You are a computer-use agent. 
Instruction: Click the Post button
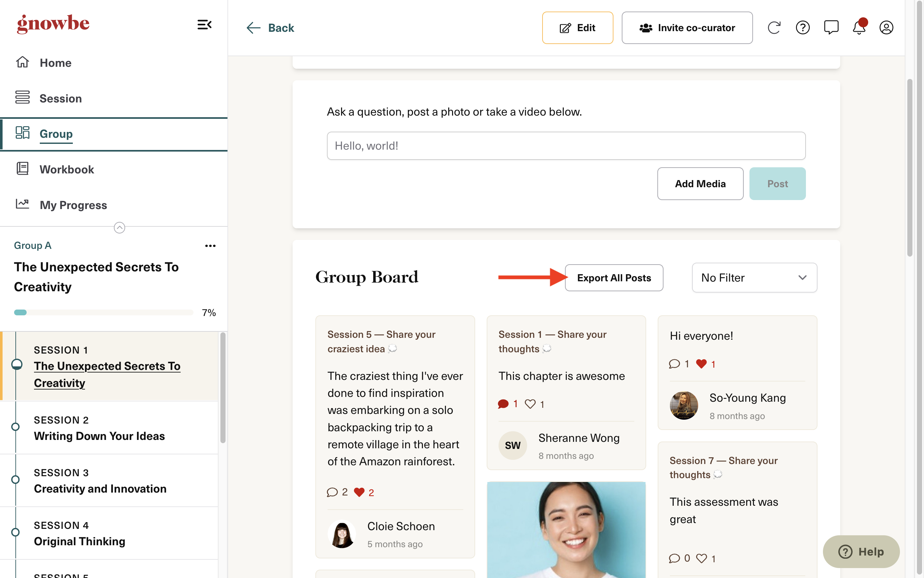[x=777, y=183]
